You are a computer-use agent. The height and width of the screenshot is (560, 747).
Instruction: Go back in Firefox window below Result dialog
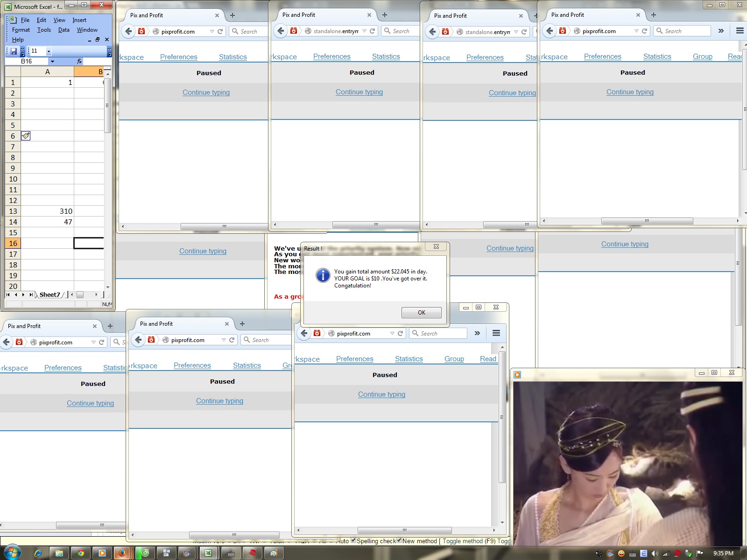pos(304,333)
